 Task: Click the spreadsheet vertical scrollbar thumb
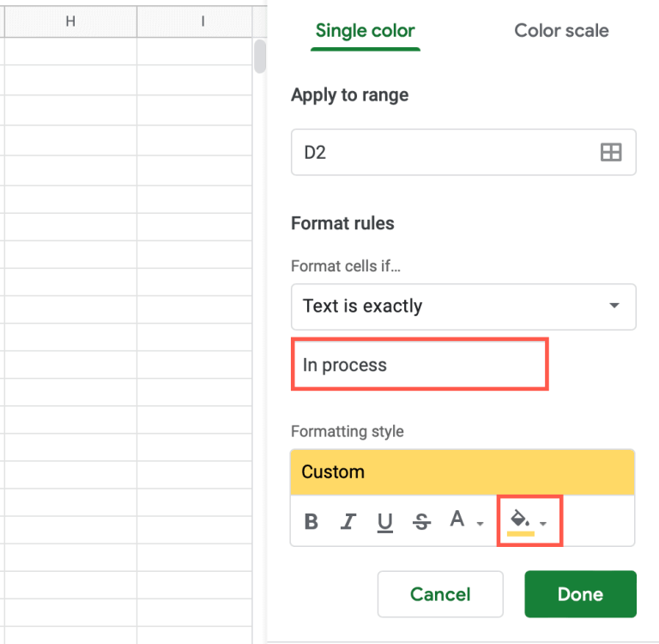coord(260,57)
